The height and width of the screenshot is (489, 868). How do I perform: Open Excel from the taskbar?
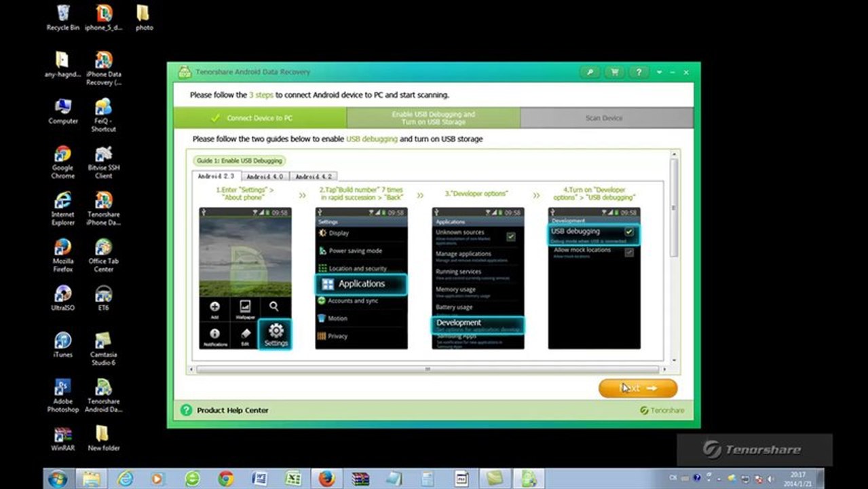(x=293, y=478)
